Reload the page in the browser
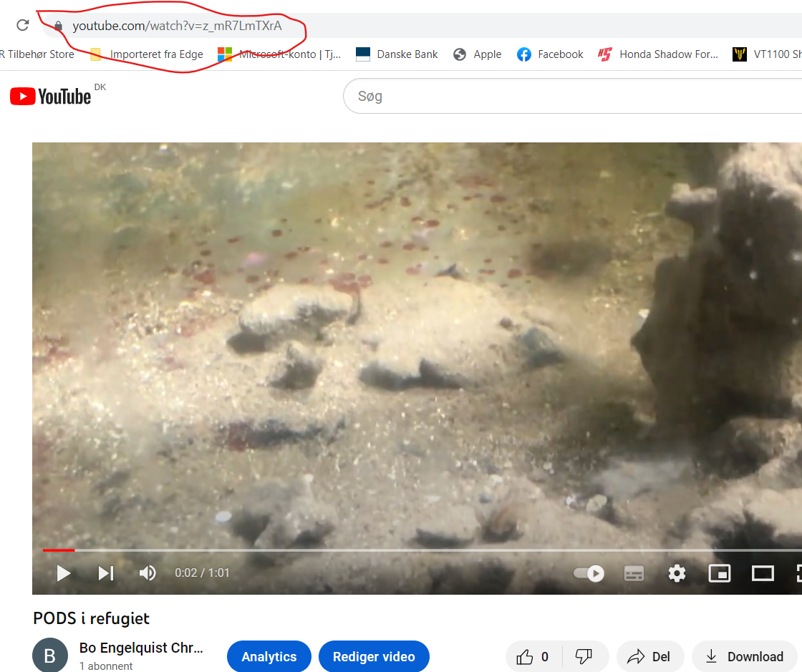The height and width of the screenshot is (672, 802). [23, 26]
